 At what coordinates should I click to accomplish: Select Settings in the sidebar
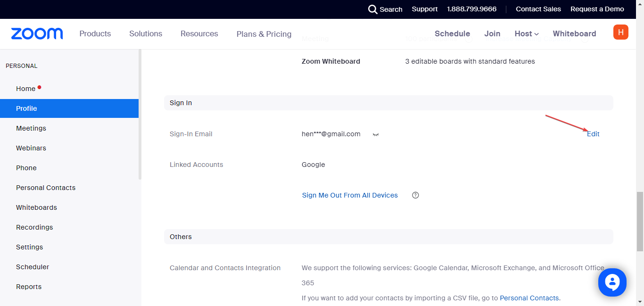[x=29, y=247]
